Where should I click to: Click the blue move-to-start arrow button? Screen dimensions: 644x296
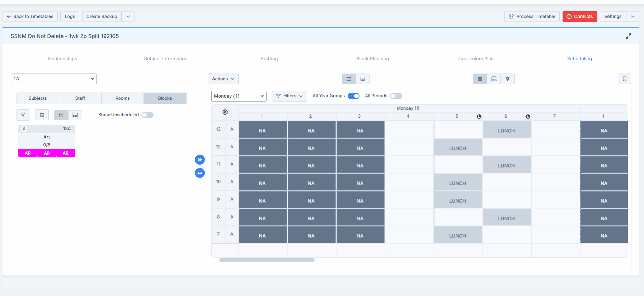200,160
